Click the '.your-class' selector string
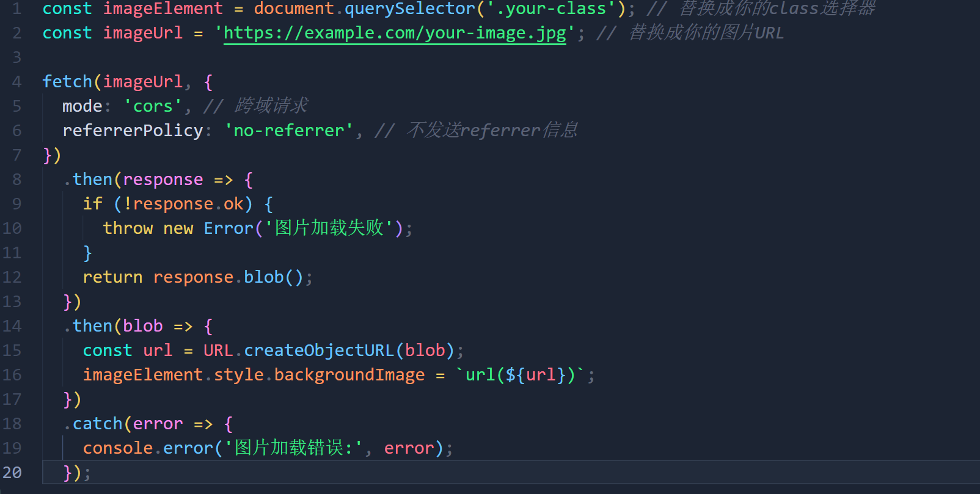This screenshot has height=494, width=980. pos(551,9)
